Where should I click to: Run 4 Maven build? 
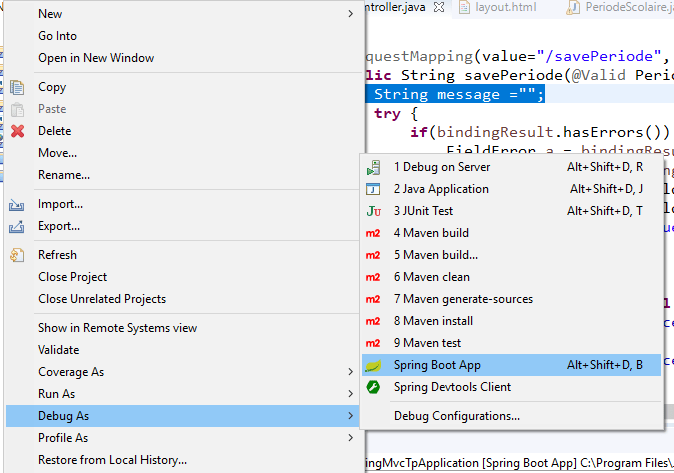pos(512,233)
